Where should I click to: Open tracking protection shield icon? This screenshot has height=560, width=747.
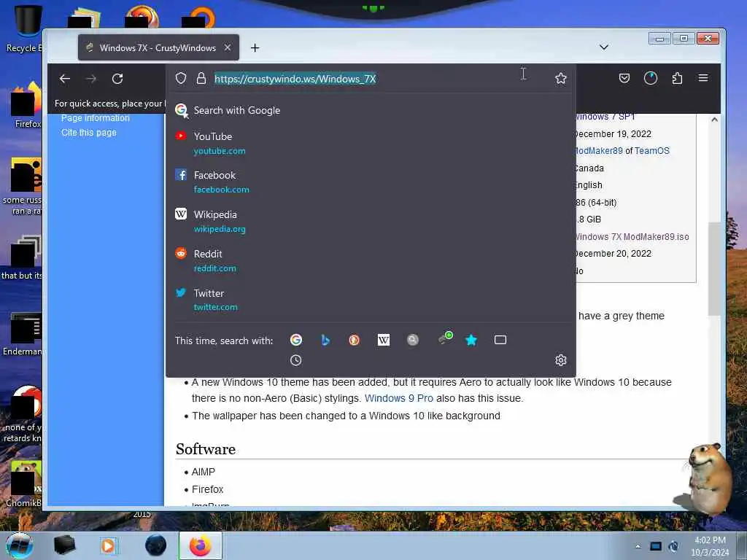click(x=181, y=78)
